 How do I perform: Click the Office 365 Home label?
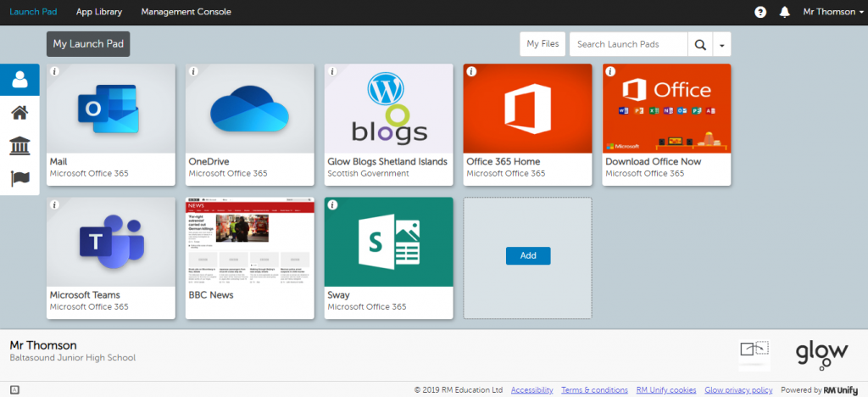[504, 162]
